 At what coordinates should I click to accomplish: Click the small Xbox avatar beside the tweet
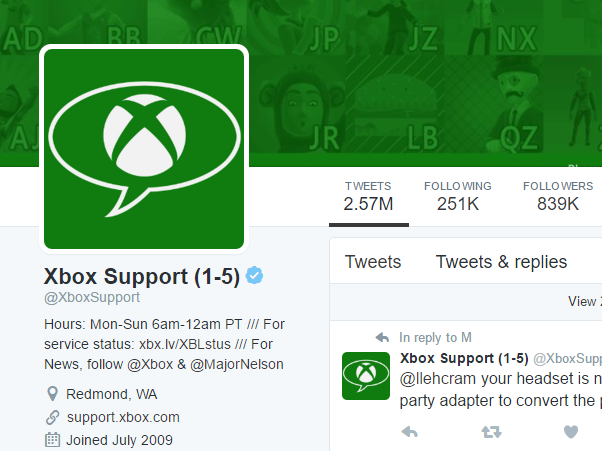point(365,375)
